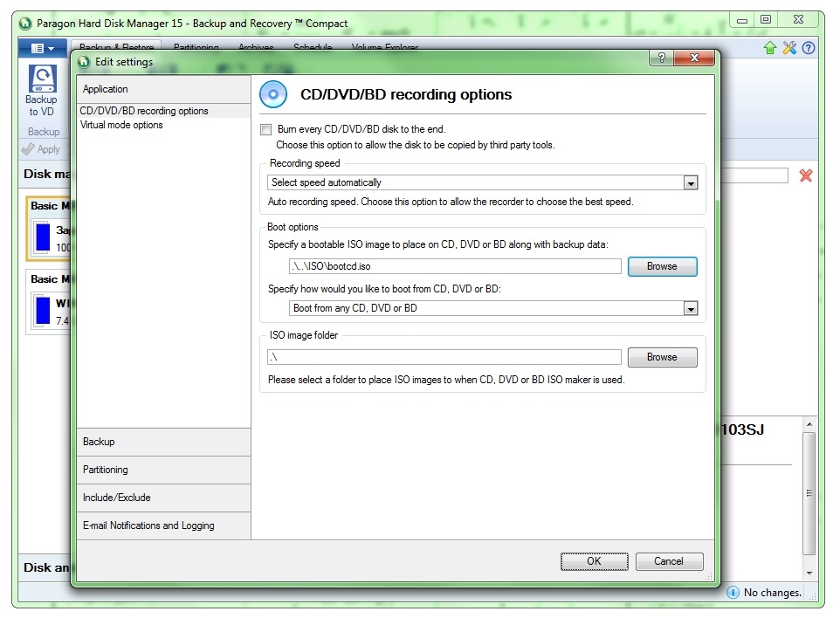This screenshot has height=625, width=840.
Task: Click the ISO image folder path field
Action: 444,357
